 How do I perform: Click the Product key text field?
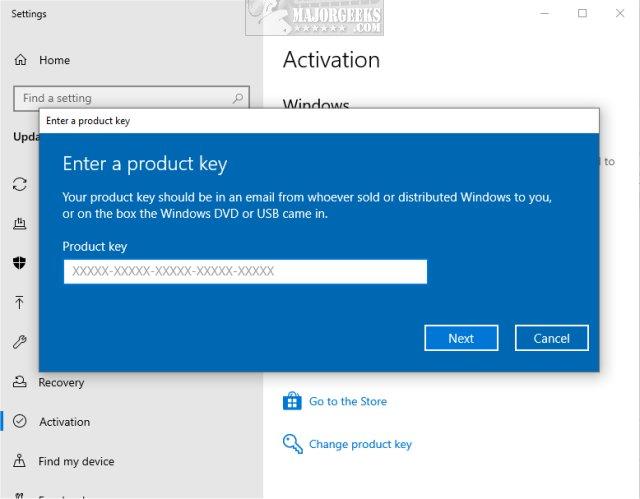[x=245, y=271]
